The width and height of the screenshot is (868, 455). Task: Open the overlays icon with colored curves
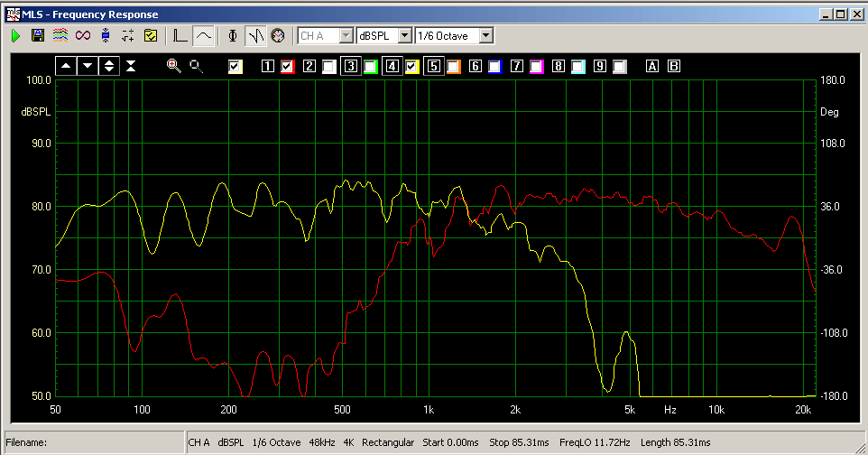pyautogui.click(x=60, y=36)
